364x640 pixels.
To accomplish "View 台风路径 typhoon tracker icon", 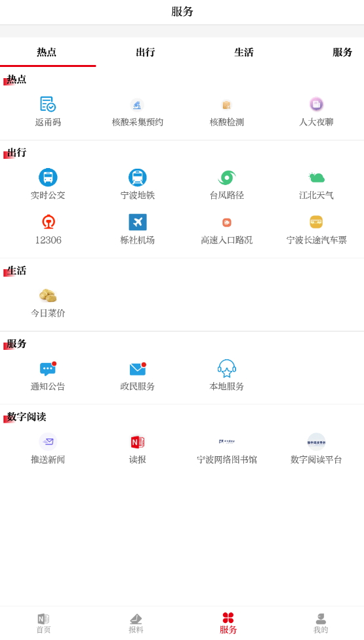I will click(x=227, y=177).
